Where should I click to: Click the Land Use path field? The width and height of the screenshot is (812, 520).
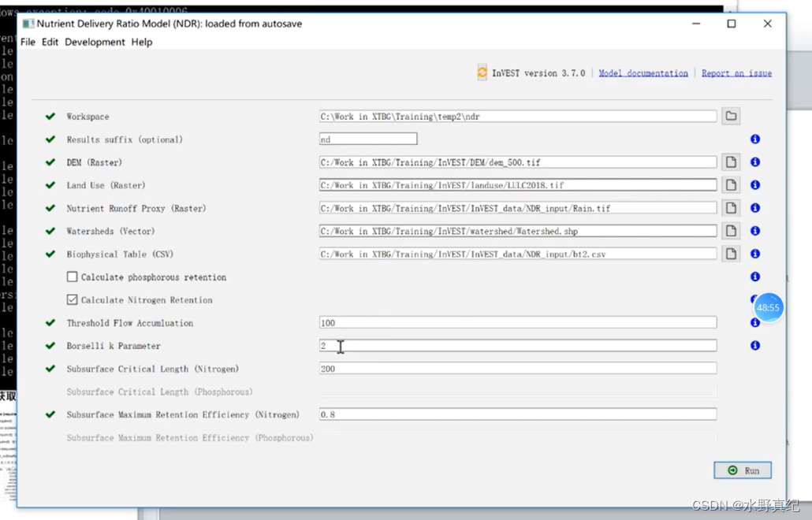tap(518, 184)
